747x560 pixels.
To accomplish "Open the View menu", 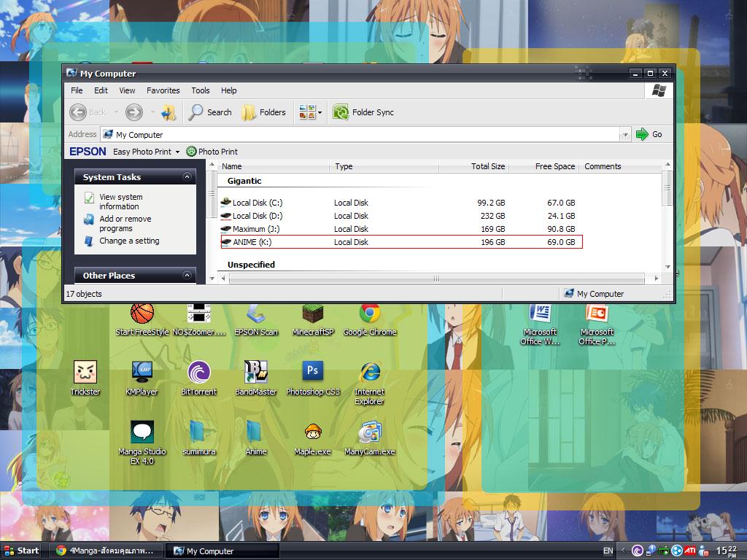I will pos(127,90).
